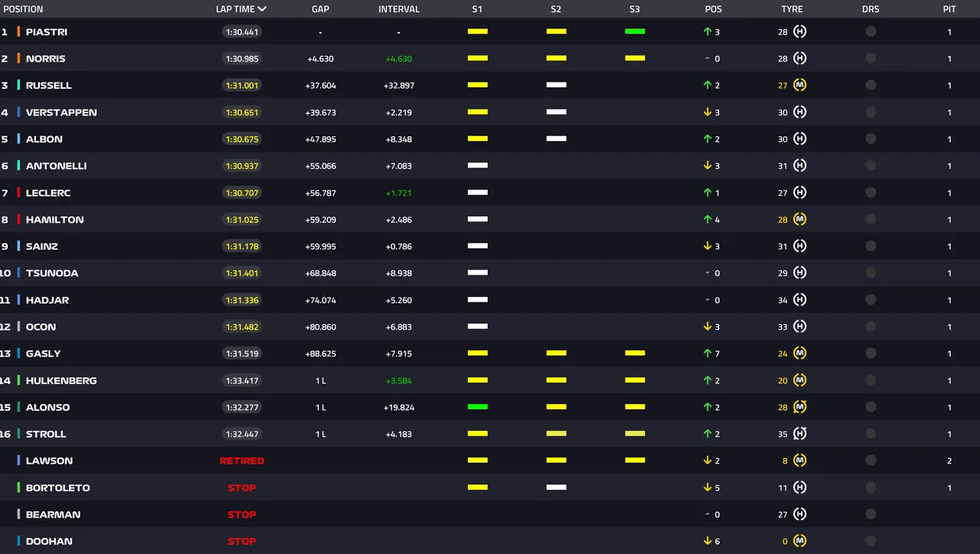Click Stroll's tyre age 35

click(x=782, y=434)
